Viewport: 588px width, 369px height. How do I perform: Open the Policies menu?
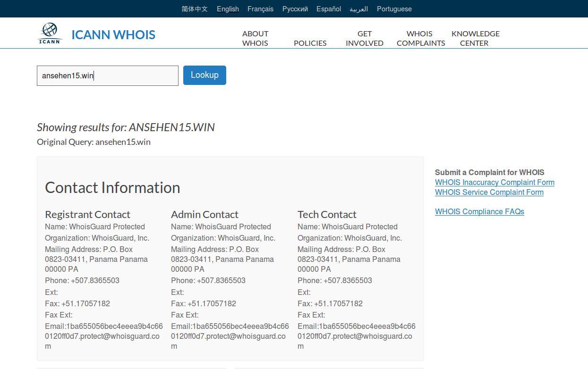click(310, 43)
